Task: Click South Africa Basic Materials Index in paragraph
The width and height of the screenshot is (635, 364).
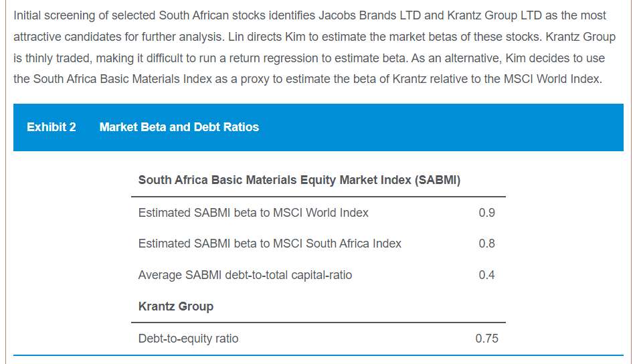Action: coord(122,78)
